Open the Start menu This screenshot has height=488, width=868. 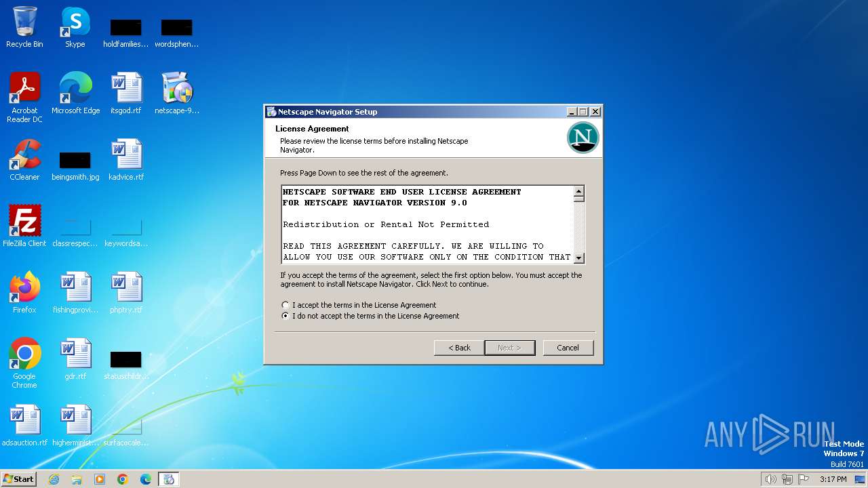tap(18, 479)
